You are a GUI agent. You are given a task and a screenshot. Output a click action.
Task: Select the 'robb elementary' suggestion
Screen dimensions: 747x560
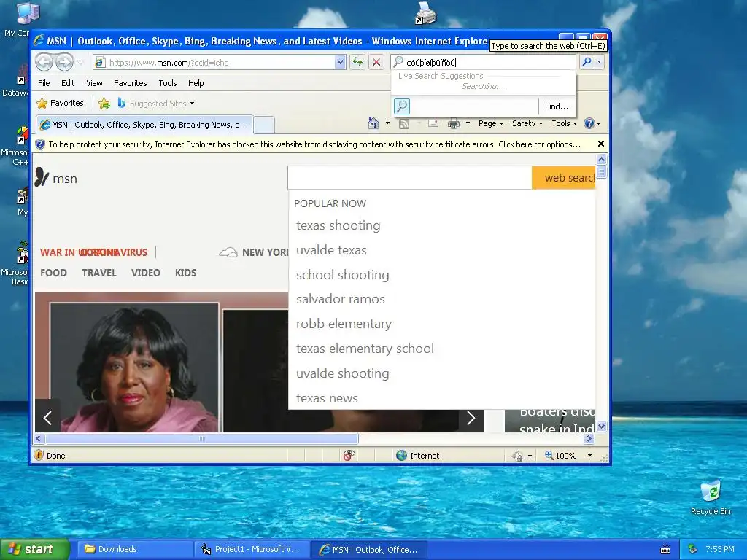tap(344, 324)
